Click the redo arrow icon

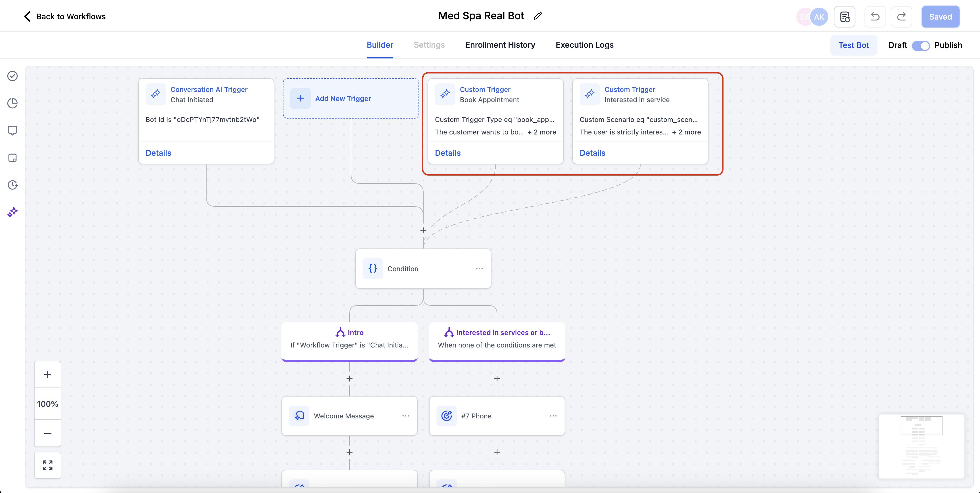901,17
